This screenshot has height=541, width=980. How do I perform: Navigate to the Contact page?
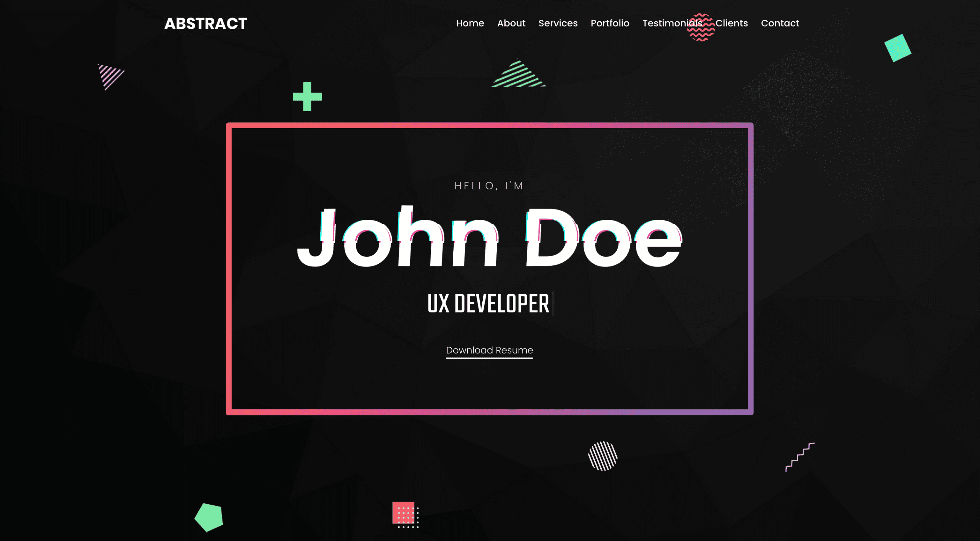[x=780, y=23]
